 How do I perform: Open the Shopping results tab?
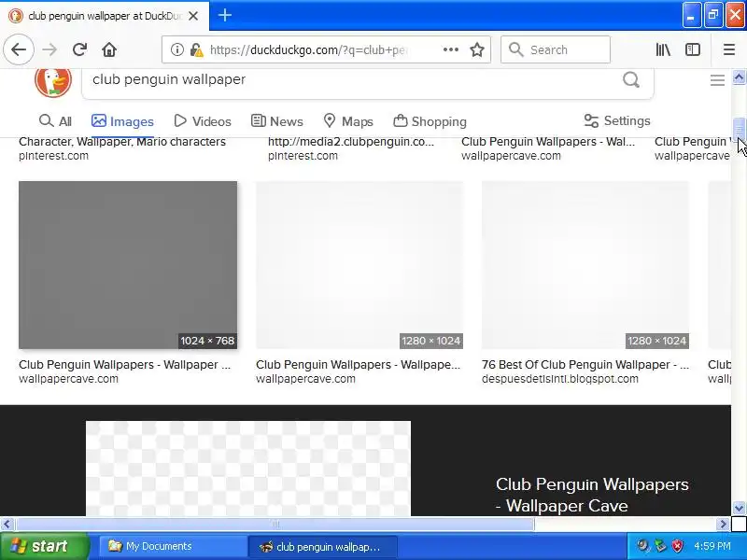pos(430,121)
